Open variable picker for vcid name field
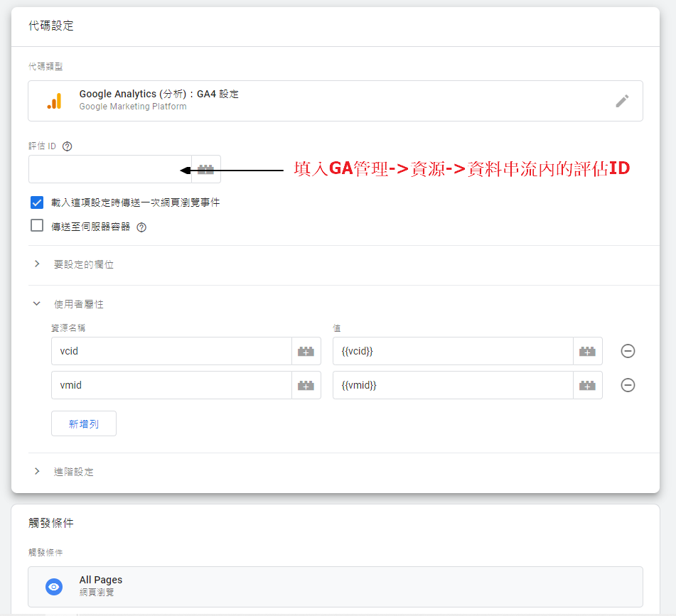 tap(306, 351)
